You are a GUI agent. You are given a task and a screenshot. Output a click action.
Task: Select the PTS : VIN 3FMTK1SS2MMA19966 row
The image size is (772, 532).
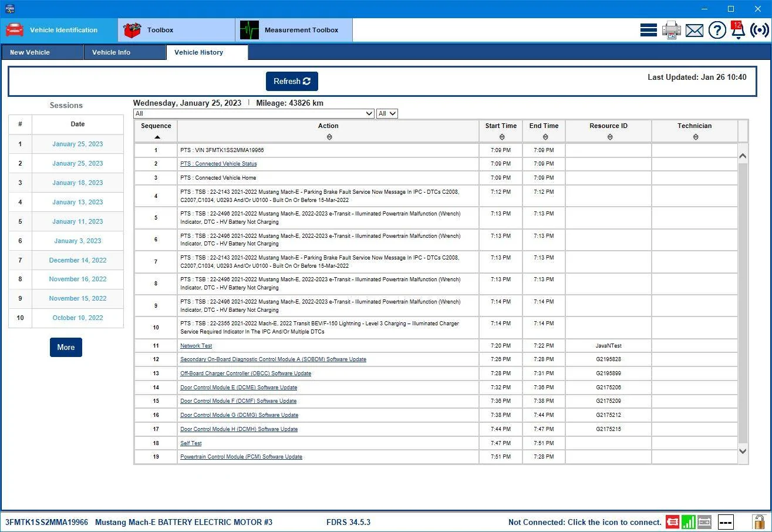point(436,150)
